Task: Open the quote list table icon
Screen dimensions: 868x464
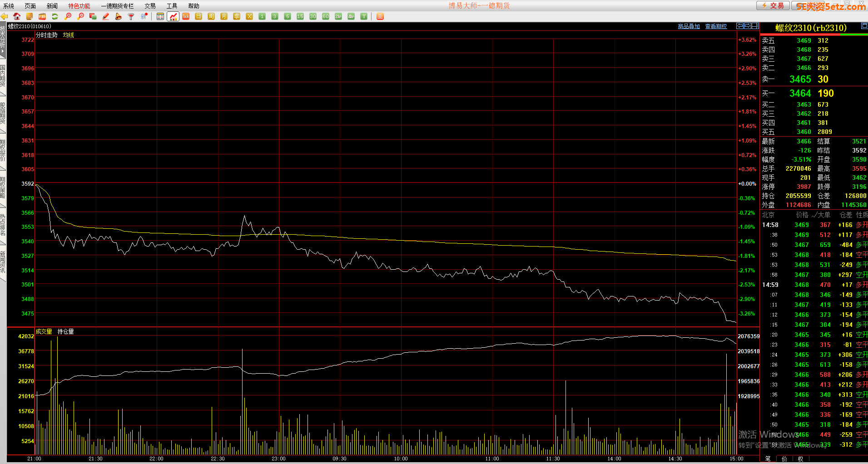Action: (160, 16)
